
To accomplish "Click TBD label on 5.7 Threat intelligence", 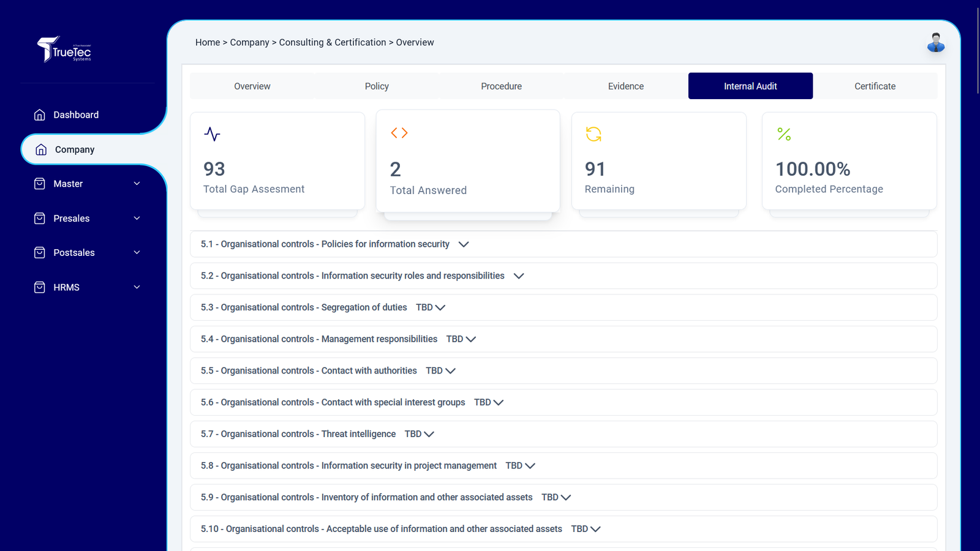I will coord(413,434).
